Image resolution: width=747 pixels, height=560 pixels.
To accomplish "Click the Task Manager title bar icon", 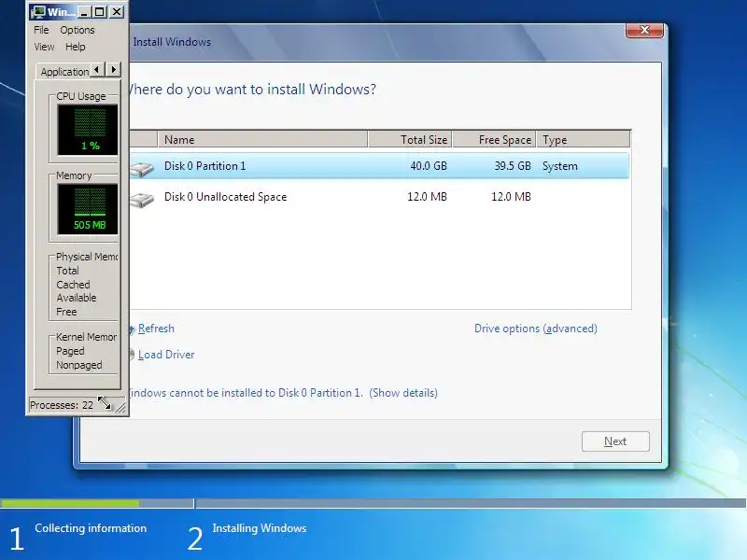I will tap(37, 11).
